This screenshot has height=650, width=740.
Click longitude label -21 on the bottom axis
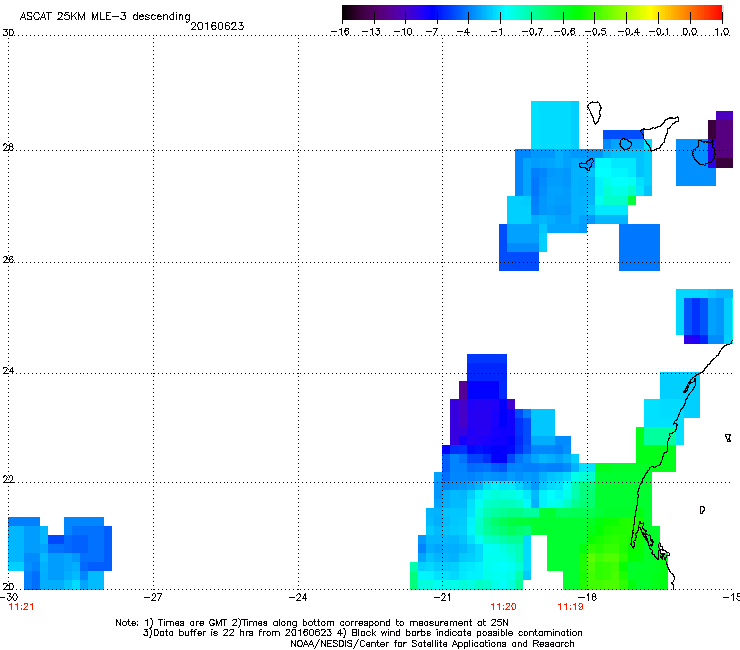[442, 597]
